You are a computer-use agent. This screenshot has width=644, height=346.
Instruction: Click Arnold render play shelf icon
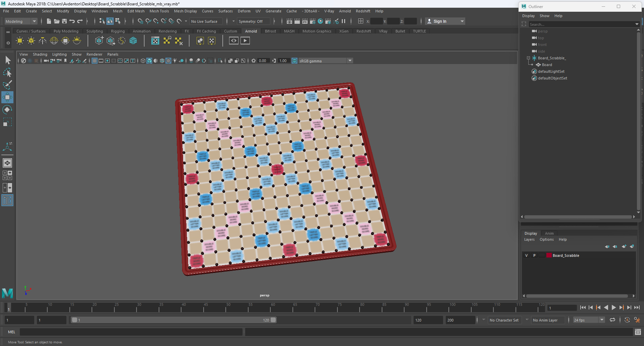point(245,41)
